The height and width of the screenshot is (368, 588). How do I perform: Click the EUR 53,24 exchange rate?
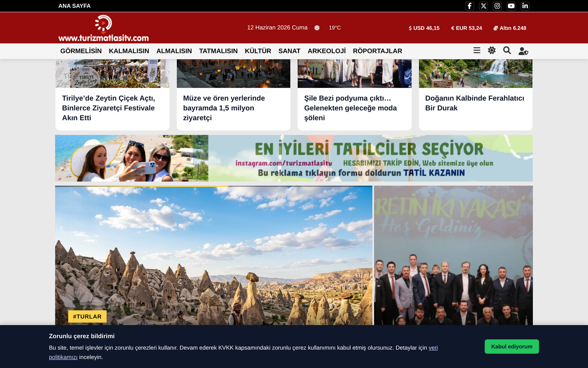tap(466, 28)
